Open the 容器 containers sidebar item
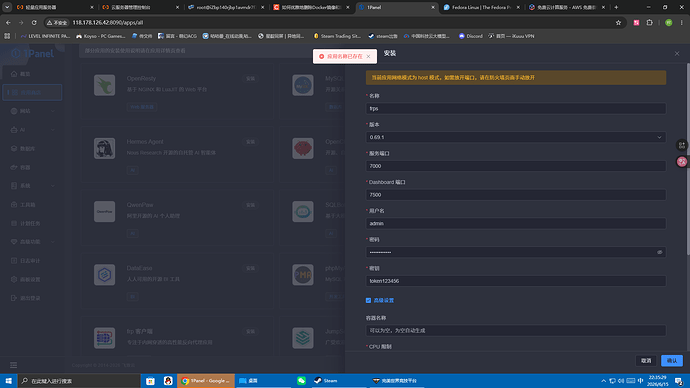 pyautogui.click(x=32, y=167)
